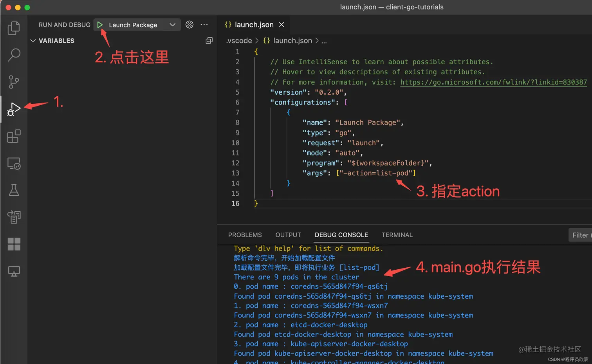Click the trailing ellipsis breadcrumb segment
This screenshot has height=364, width=592.
324,41
